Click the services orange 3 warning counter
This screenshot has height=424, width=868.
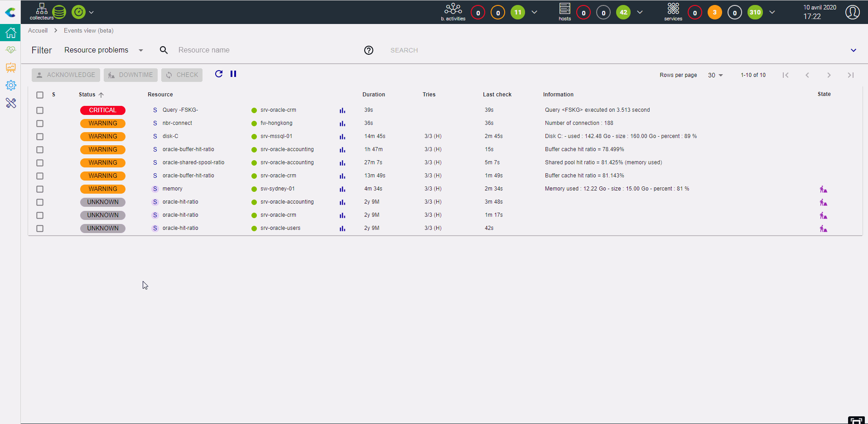point(714,12)
